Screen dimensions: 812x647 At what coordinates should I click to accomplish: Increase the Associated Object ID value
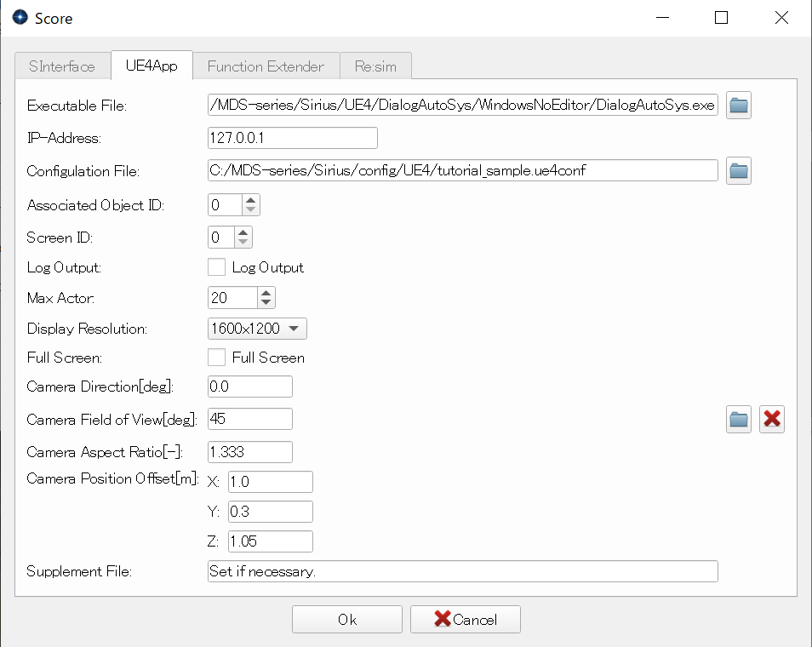251,200
